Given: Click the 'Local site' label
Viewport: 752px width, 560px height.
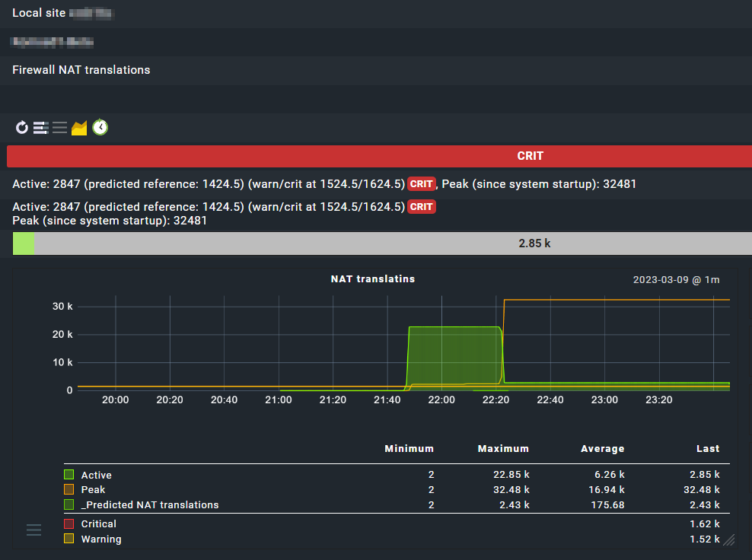Looking at the screenshot, I should click(x=39, y=13).
